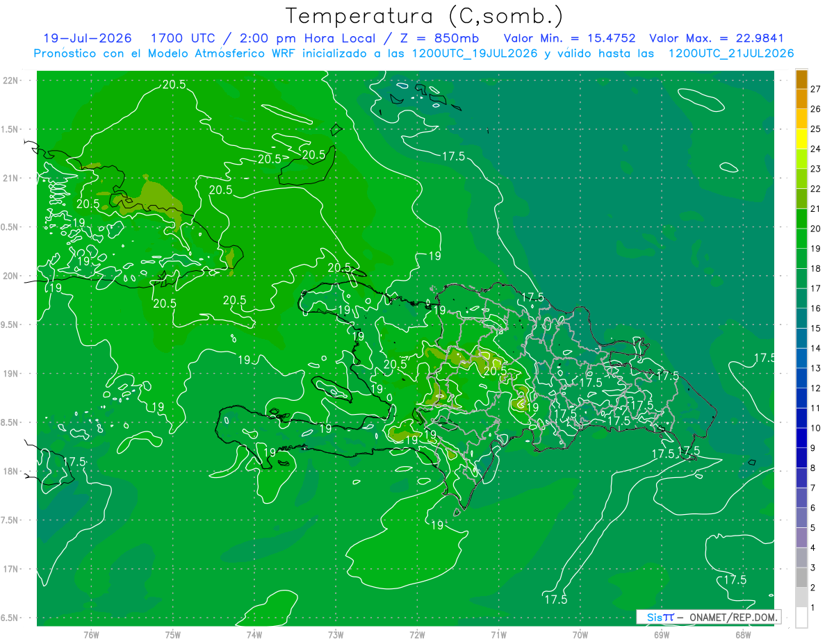Image resolution: width=834 pixels, height=644 pixels.
Task: Click legend value 18 on color scale
Action: point(815,268)
